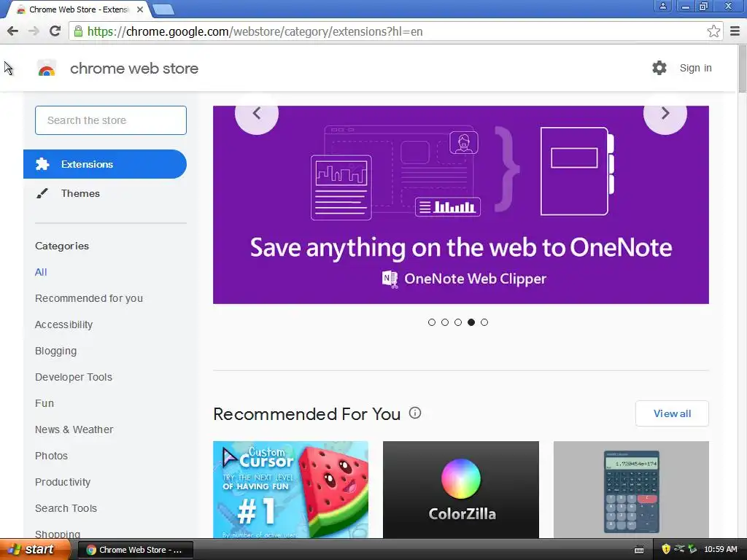
Task: Open the Blogging category
Action: coord(55,351)
